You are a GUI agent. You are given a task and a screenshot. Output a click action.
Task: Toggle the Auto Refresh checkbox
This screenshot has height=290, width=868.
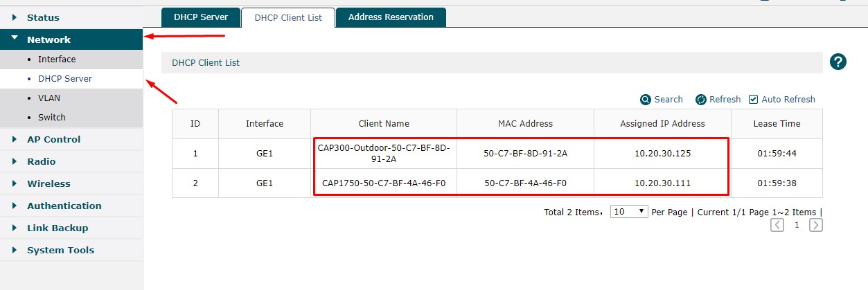click(x=754, y=100)
